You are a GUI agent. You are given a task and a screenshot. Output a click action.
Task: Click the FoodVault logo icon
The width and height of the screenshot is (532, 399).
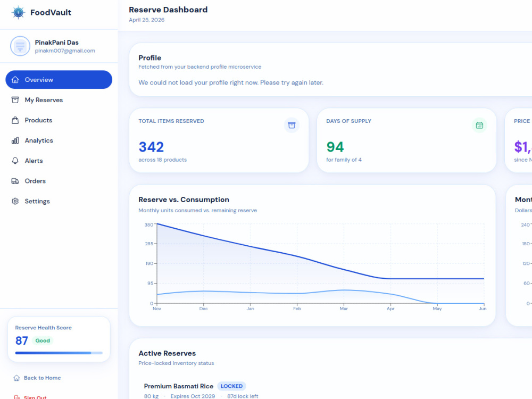[x=18, y=13]
